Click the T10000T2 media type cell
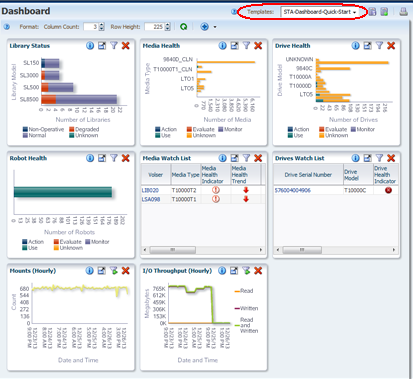This screenshot has height=379, width=413. [x=184, y=190]
